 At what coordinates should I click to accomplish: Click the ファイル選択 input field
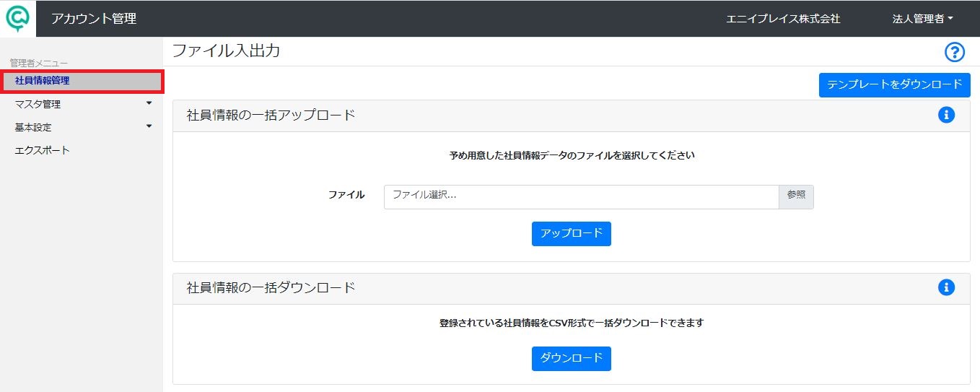point(582,196)
